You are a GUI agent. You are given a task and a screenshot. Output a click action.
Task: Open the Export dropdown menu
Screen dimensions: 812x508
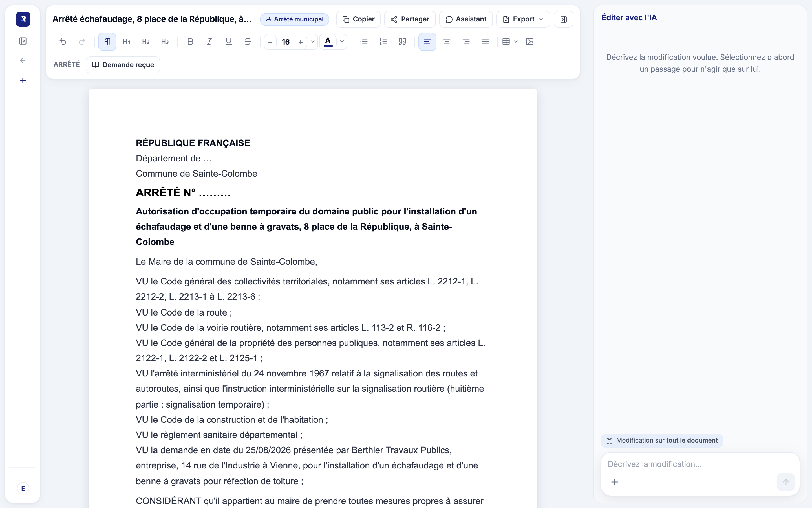tap(523, 19)
